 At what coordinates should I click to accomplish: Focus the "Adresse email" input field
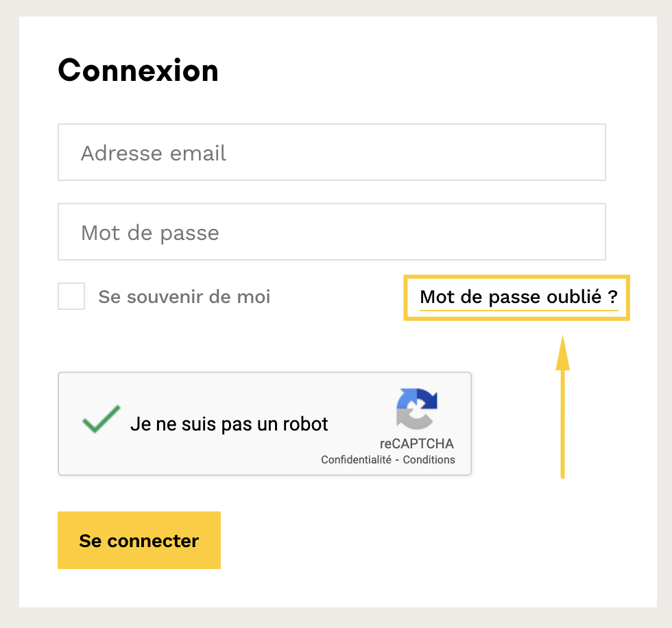(x=332, y=152)
